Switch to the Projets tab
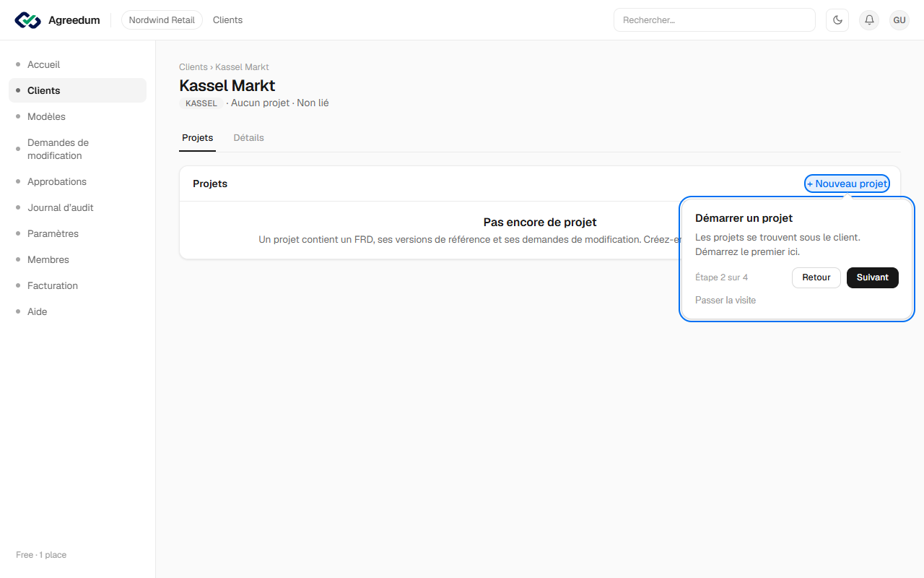924x578 pixels. (198, 137)
